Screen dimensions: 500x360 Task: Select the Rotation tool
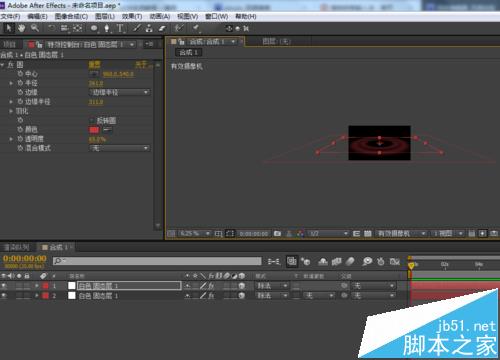[52, 28]
